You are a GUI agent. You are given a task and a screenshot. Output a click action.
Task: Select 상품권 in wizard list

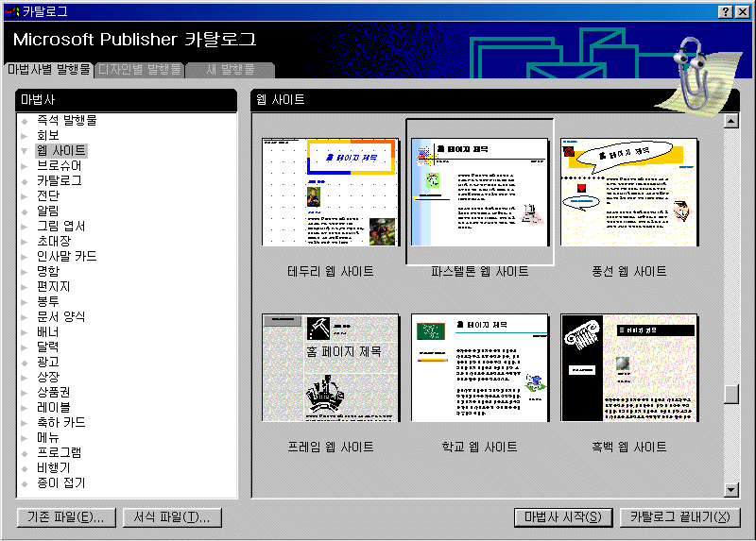pos(54,392)
